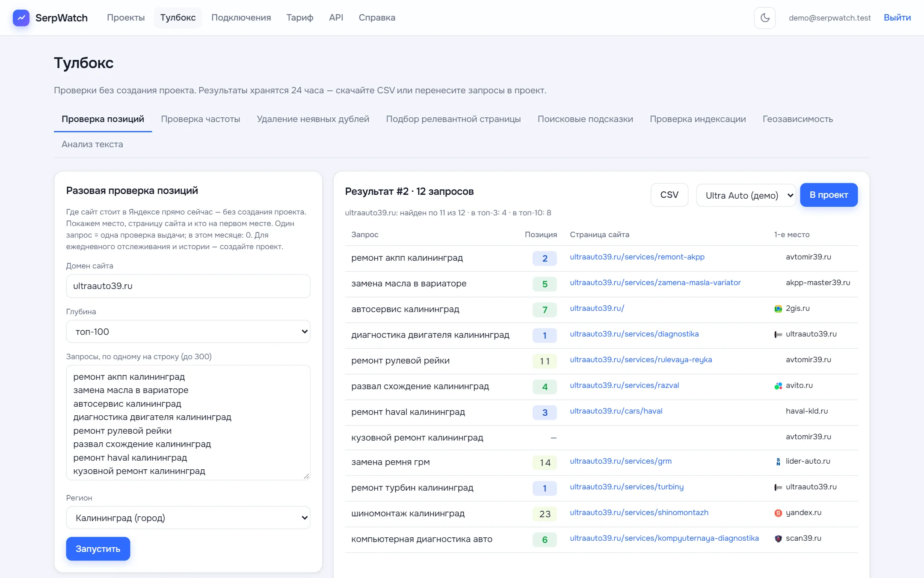The height and width of the screenshot is (578, 924).
Task: Go to Подключения in top navigation
Action: [x=241, y=18]
